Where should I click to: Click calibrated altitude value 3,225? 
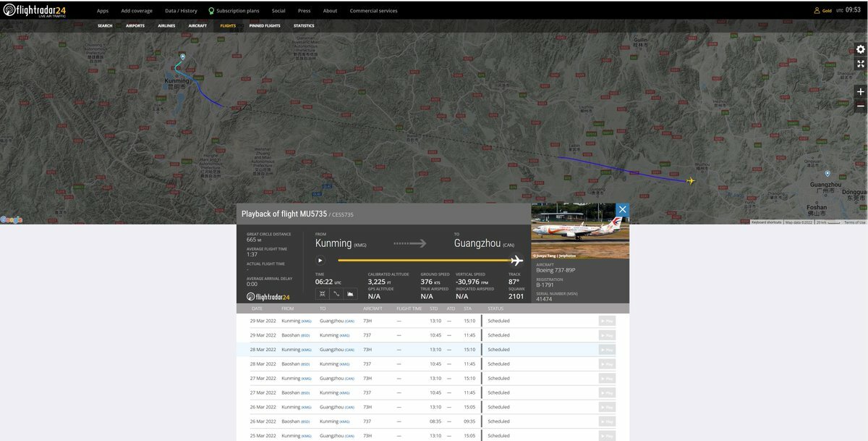(x=377, y=282)
